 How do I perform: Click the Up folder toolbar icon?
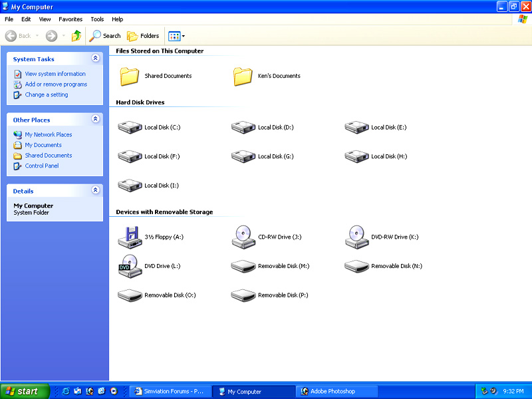tap(76, 36)
